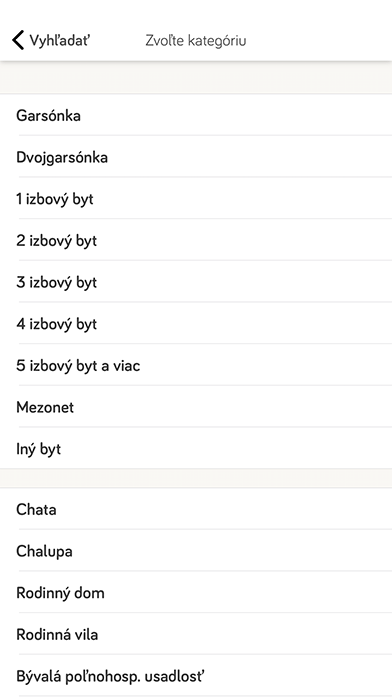
Task: Pick the 2 izbový byt category
Action: [x=196, y=240]
